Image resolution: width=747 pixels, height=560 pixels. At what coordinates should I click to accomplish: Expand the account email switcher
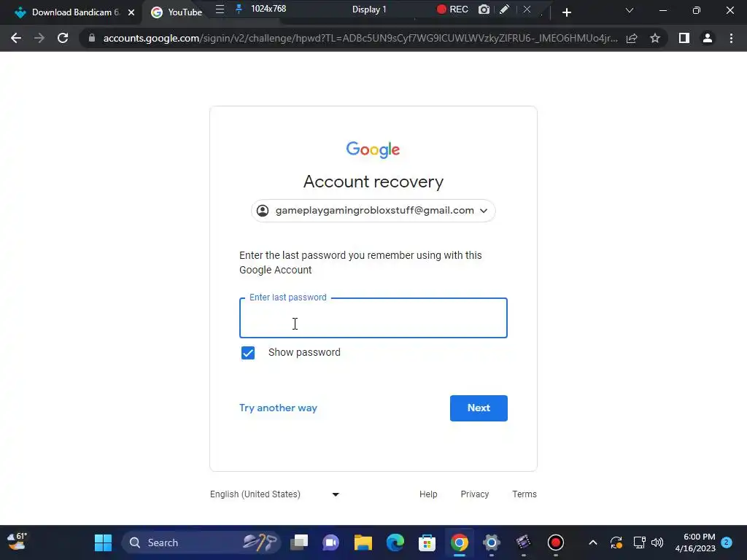[x=373, y=211]
